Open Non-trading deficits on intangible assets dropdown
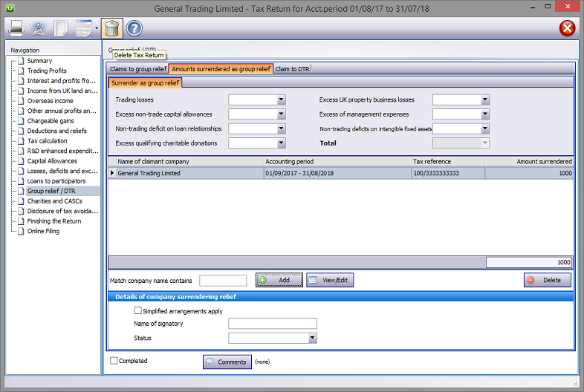 pyautogui.click(x=485, y=128)
